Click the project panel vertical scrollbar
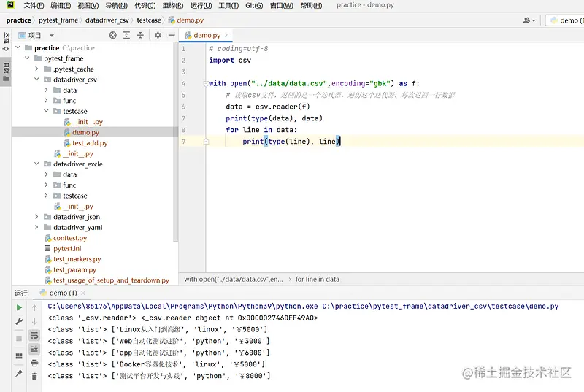584x392 pixels. [175, 142]
